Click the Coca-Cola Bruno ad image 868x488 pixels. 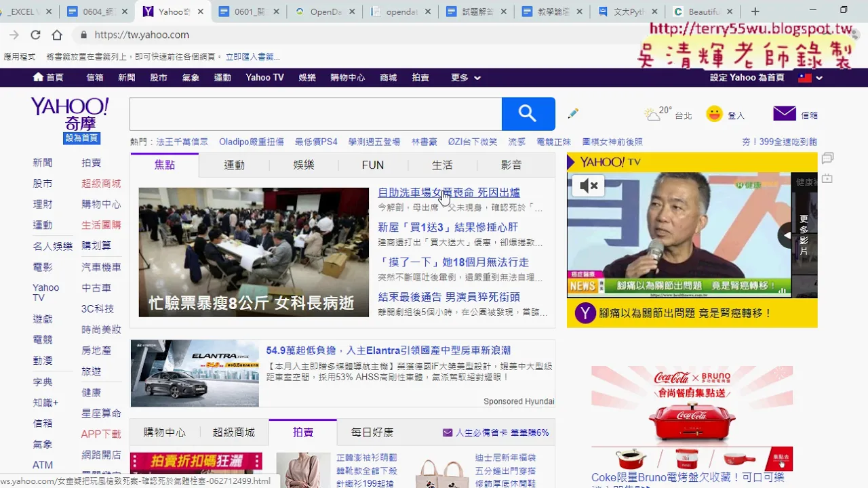tap(692, 418)
